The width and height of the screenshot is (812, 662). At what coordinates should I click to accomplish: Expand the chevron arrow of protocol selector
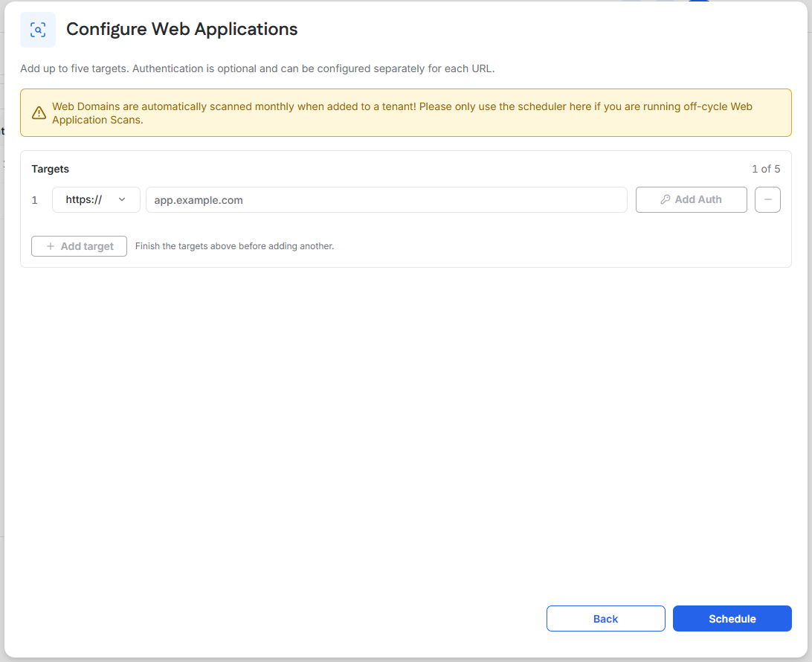(122, 199)
